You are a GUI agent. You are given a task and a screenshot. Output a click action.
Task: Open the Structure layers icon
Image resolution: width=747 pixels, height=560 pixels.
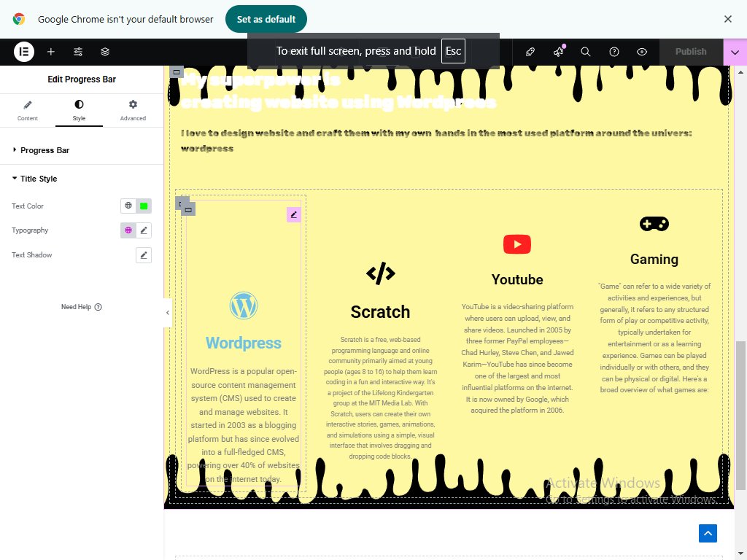tap(105, 52)
